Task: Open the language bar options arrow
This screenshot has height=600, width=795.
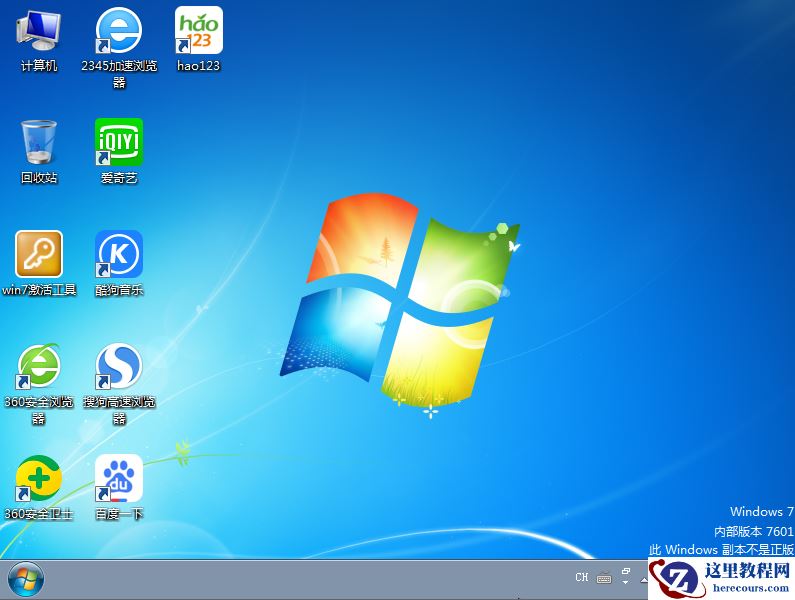Action: [626, 582]
